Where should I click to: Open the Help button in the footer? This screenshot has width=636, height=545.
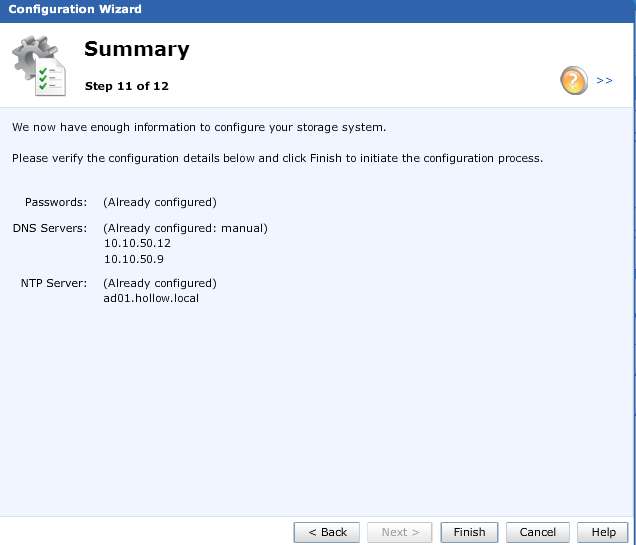click(603, 532)
